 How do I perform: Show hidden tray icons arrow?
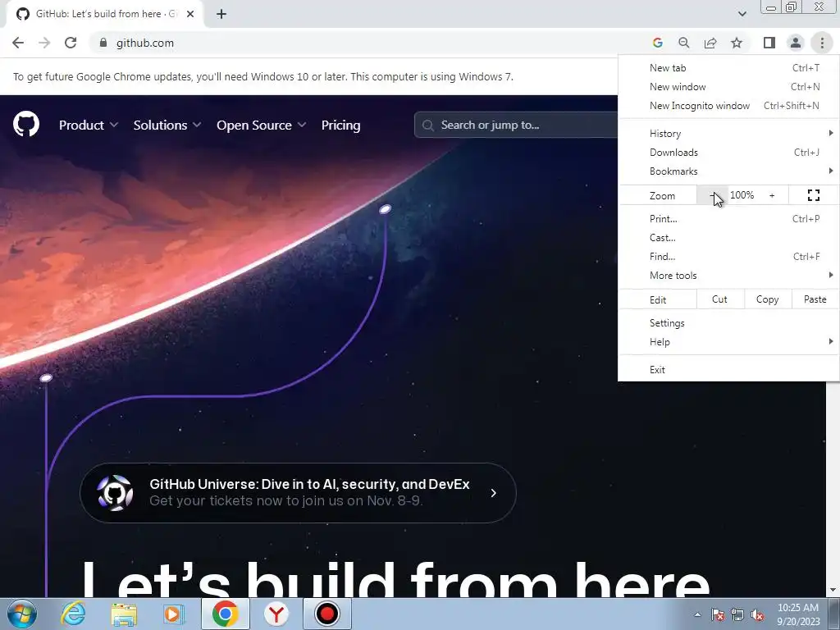point(697,614)
